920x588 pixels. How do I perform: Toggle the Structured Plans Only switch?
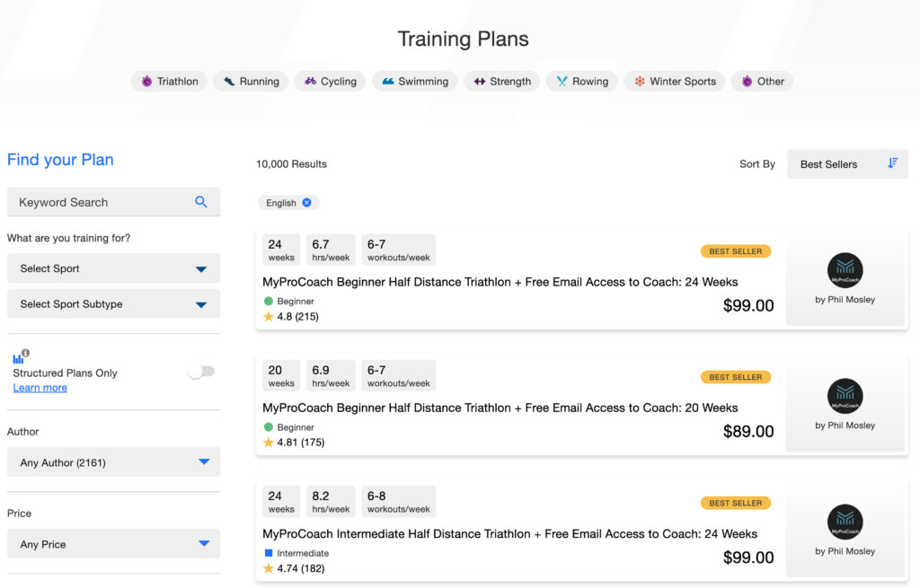point(201,371)
